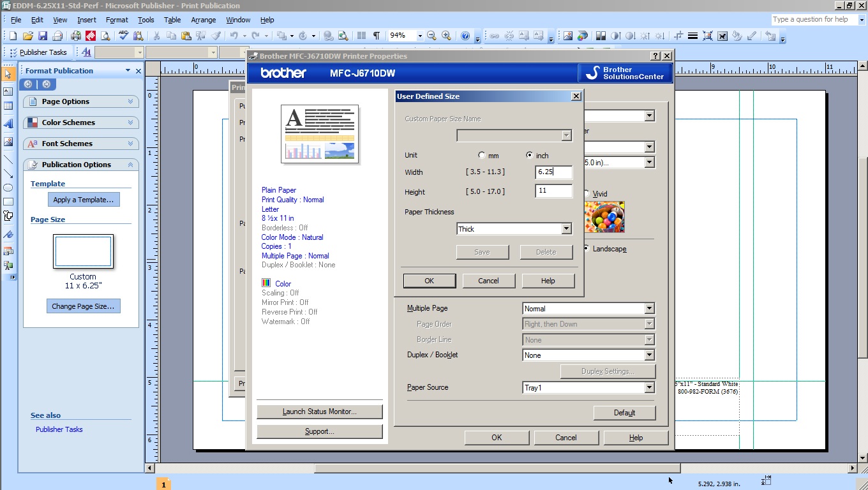Open the Table menu
Screen dimensions: 868x490
pos(172,20)
